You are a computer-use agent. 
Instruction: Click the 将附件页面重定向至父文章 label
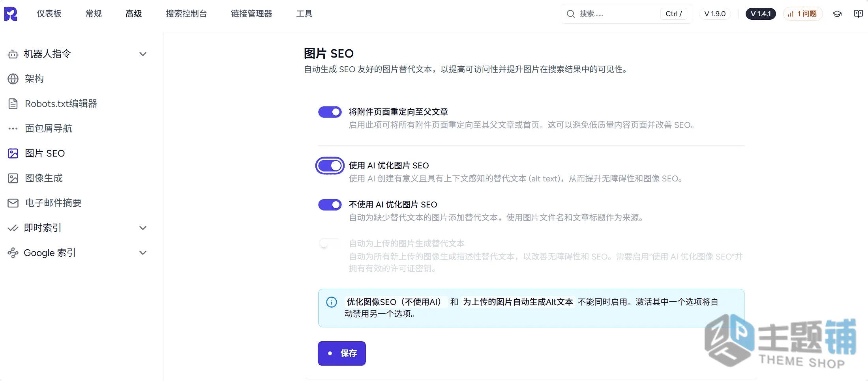(x=399, y=112)
